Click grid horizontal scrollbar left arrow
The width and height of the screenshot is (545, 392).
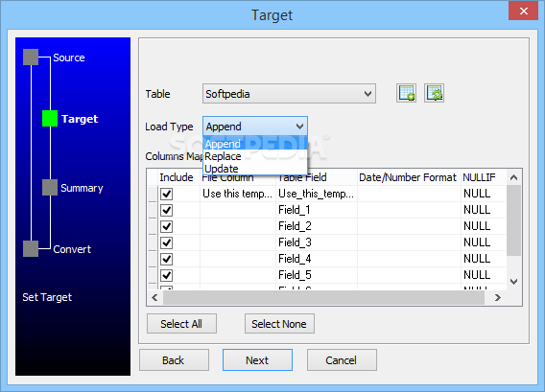pos(154,297)
